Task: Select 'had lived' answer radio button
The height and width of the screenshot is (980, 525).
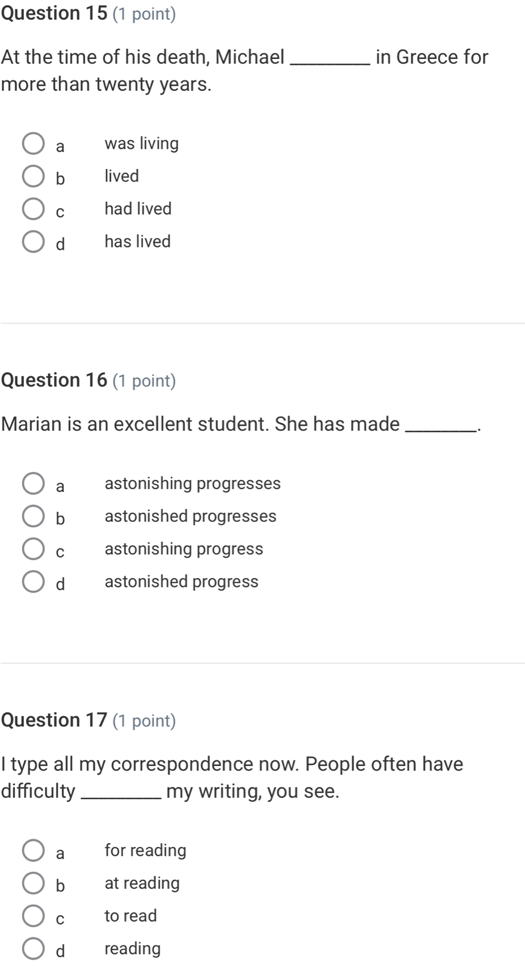Action: [33, 209]
